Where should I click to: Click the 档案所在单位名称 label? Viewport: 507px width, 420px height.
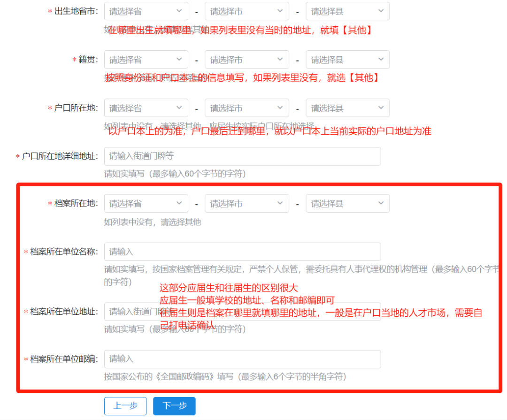pos(64,252)
